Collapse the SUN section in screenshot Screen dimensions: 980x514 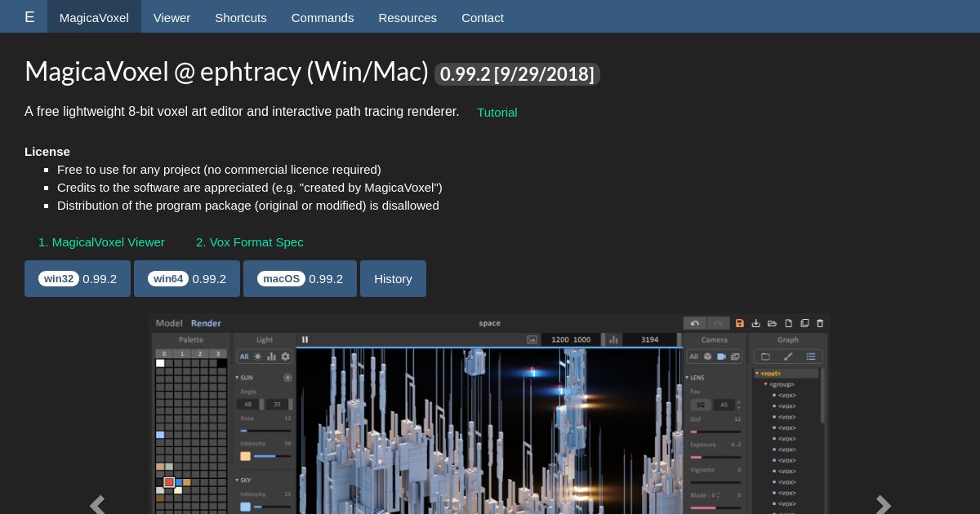tap(238, 378)
